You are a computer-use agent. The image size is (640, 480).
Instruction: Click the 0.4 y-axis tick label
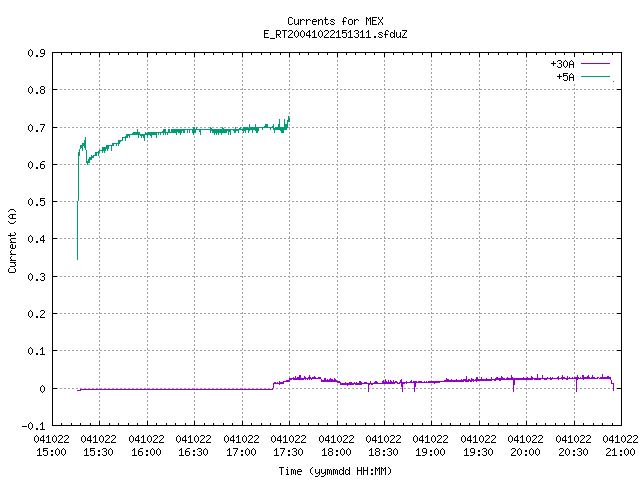tap(36, 239)
